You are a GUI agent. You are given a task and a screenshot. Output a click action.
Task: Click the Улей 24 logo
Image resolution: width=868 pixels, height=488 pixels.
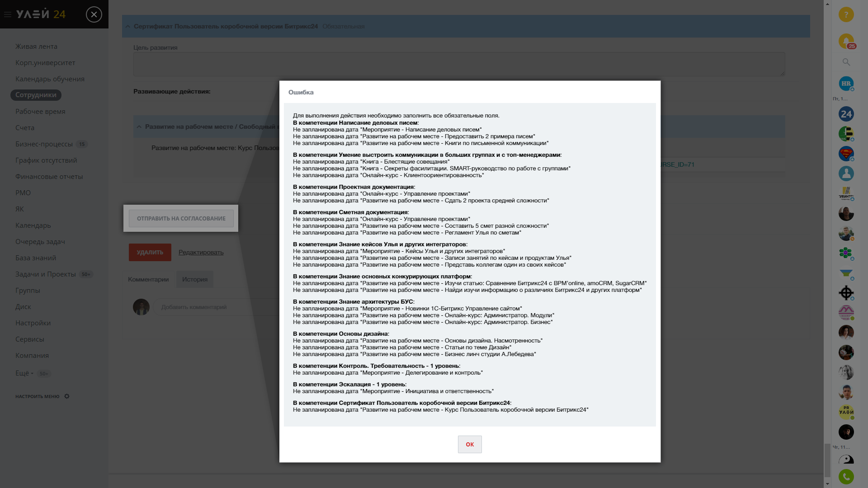point(41,14)
